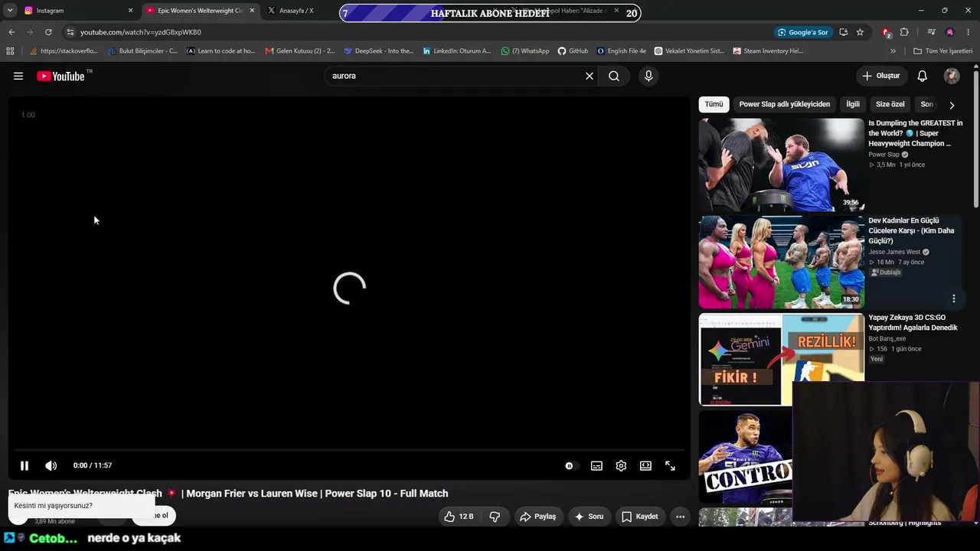Start voice search with microphone icon
The width and height of the screenshot is (980, 551).
click(x=648, y=76)
